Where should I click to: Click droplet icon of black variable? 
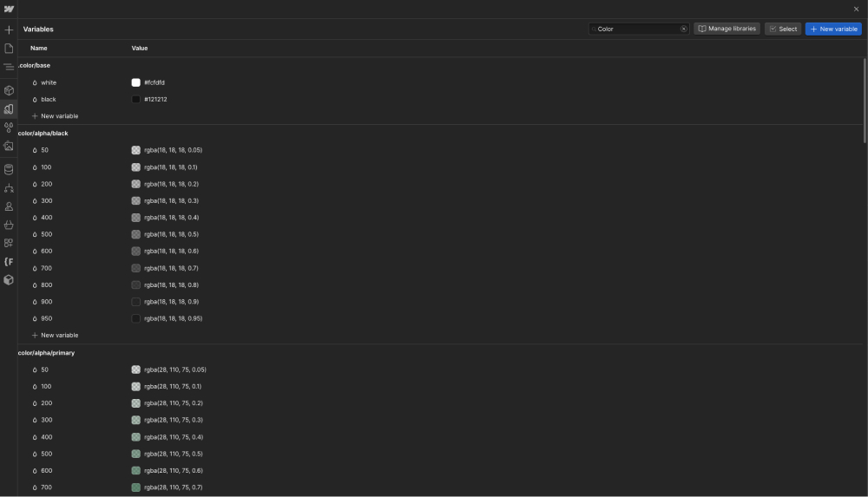pyautogui.click(x=35, y=100)
